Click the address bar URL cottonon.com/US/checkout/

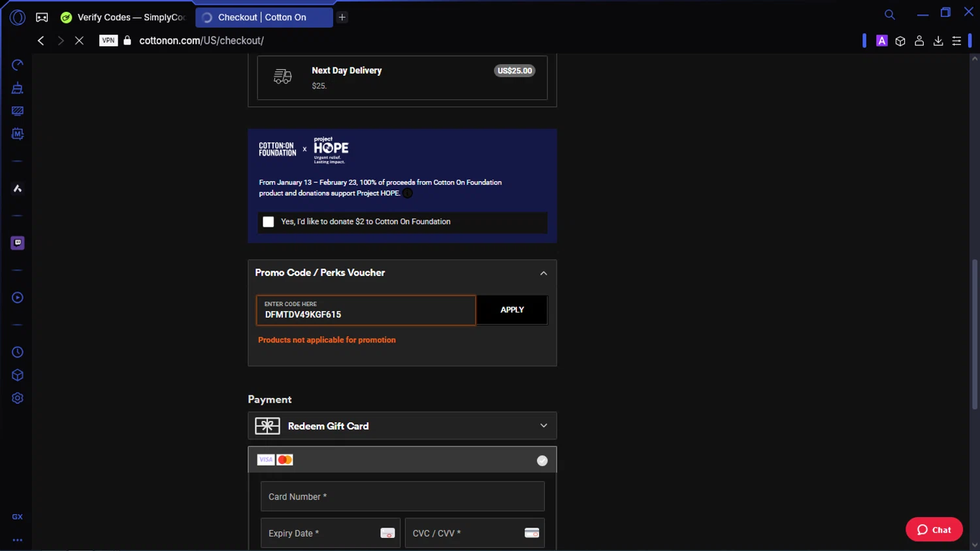point(201,41)
